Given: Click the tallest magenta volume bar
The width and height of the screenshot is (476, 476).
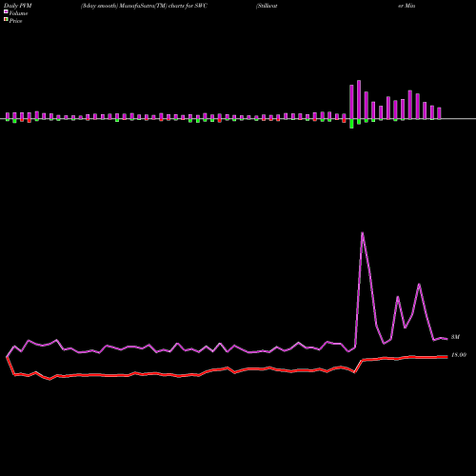Looking at the screenshot, I should (359, 100).
